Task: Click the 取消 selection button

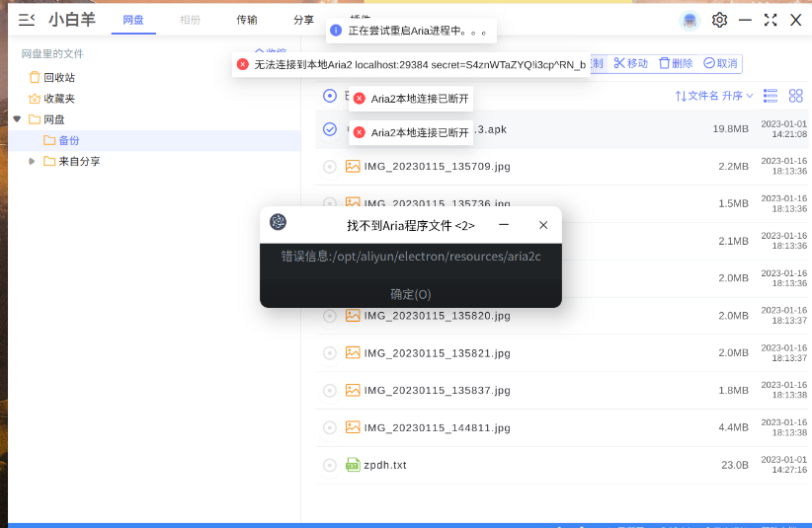Action: tap(720, 63)
